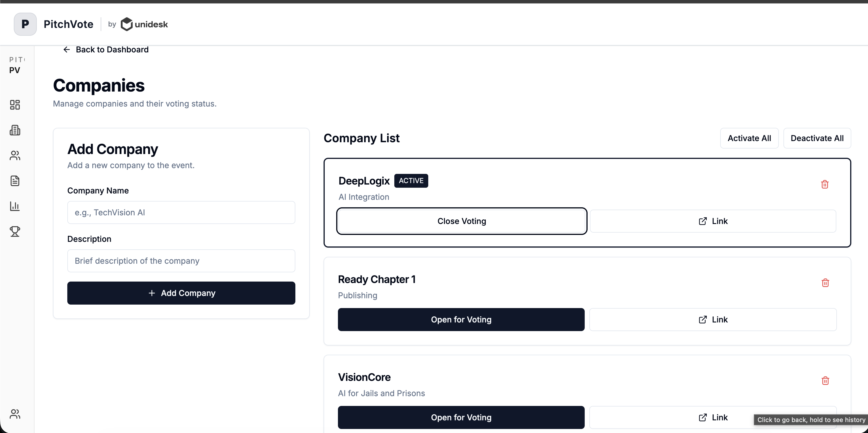Click the Publishing description text
The width and height of the screenshot is (868, 433).
coord(357,295)
